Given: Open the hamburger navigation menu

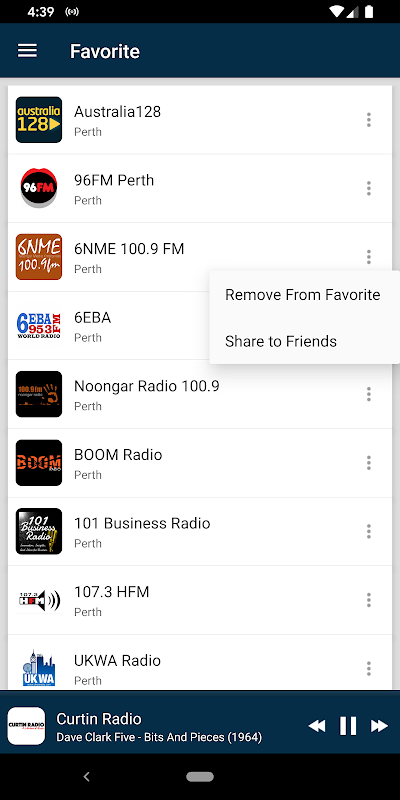Looking at the screenshot, I should pos(28,51).
